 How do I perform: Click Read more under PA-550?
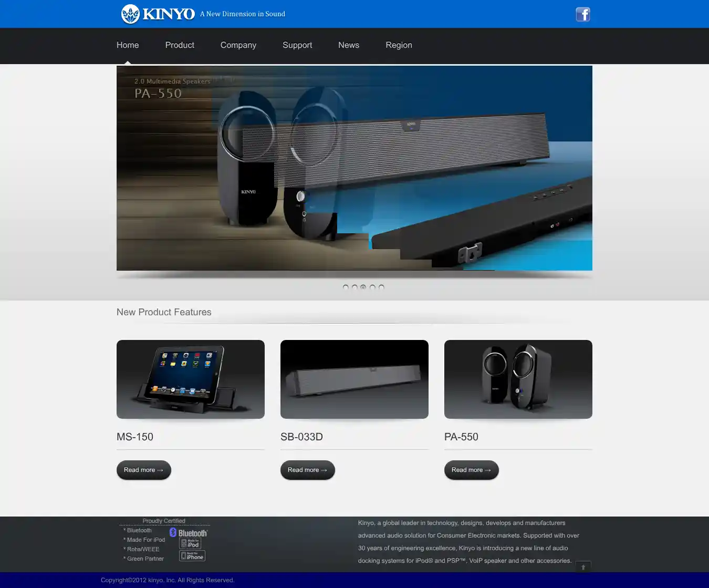click(x=472, y=470)
